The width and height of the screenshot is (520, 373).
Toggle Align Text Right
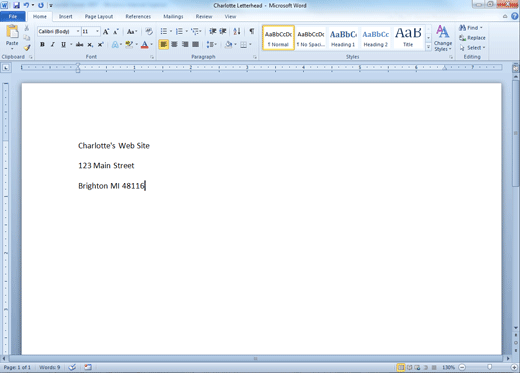185,44
